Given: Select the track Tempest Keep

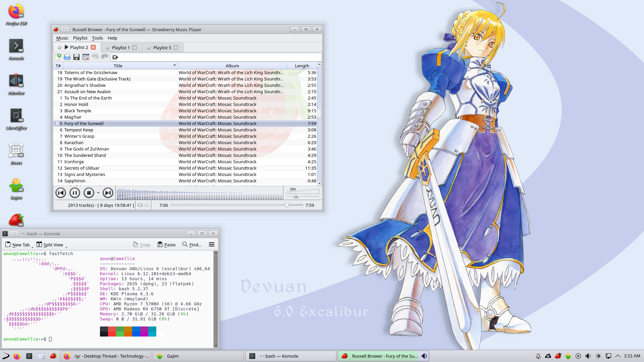Looking at the screenshot, I should [185, 130].
